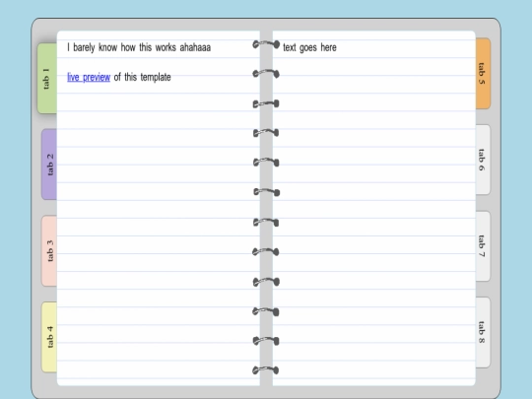This screenshot has height=399, width=532.
Task: Click text 'I barely know how this works ahahaaa'
Action: (139, 47)
